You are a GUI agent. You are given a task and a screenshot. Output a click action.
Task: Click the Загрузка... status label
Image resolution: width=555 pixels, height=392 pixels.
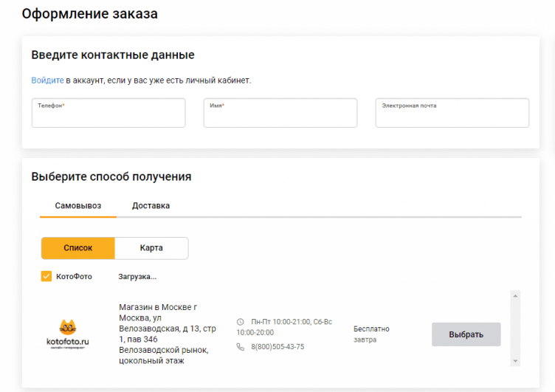pos(137,277)
